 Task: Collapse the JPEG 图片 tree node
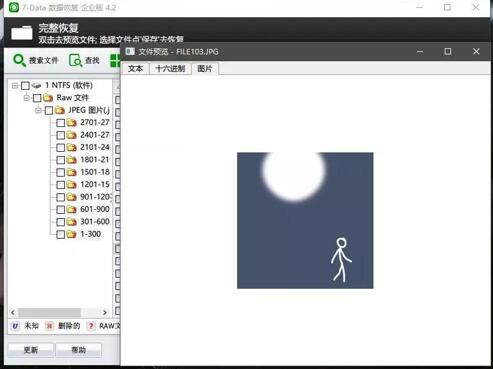[38, 110]
